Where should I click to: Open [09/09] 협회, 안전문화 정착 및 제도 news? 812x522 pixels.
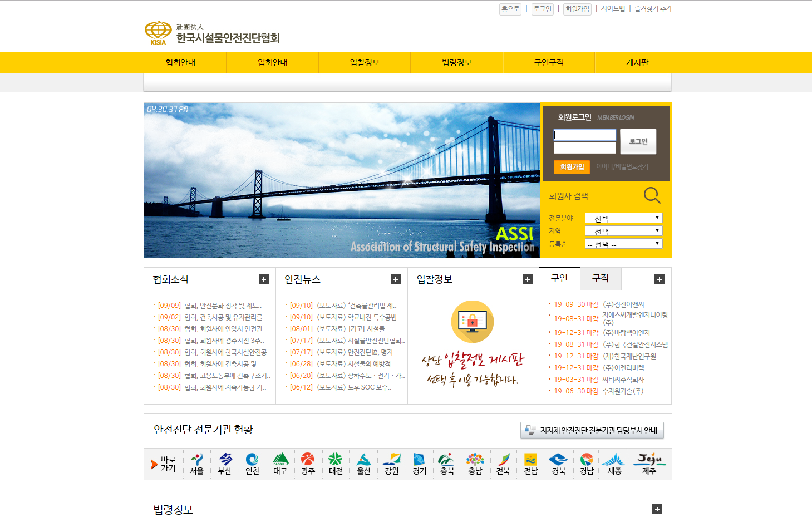pyautogui.click(x=209, y=306)
